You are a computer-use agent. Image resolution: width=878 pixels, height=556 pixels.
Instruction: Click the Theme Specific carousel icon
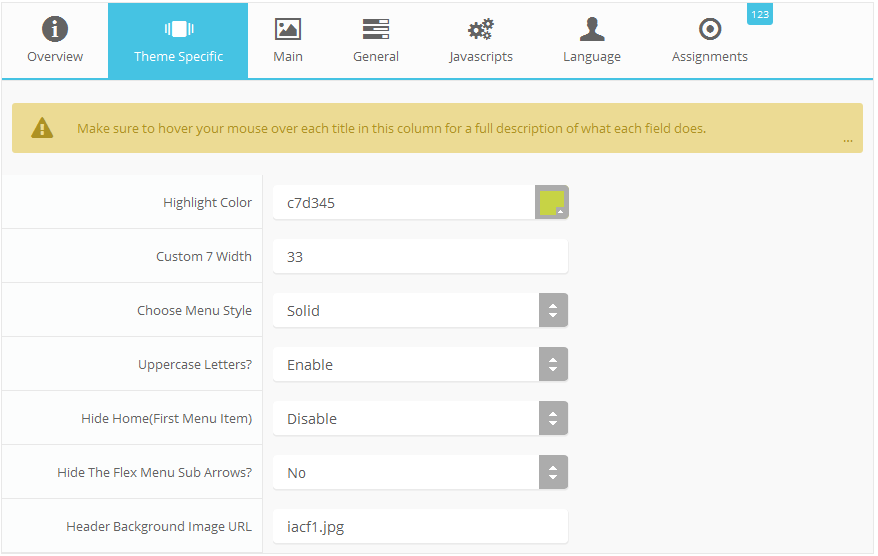tap(178, 29)
